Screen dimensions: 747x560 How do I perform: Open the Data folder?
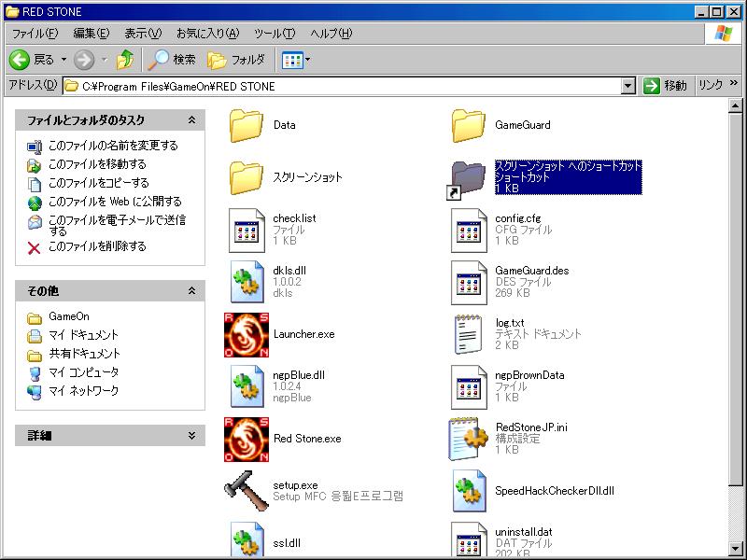pyautogui.click(x=247, y=125)
